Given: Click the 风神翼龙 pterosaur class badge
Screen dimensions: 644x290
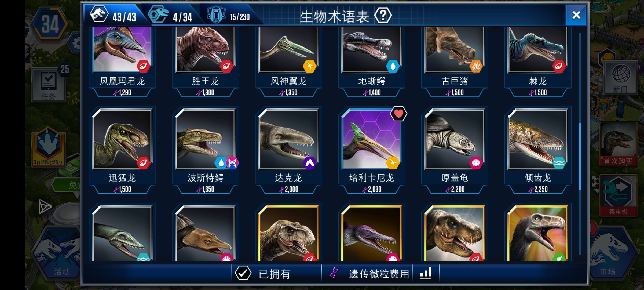Looking at the screenshot, I should (310, 66).
